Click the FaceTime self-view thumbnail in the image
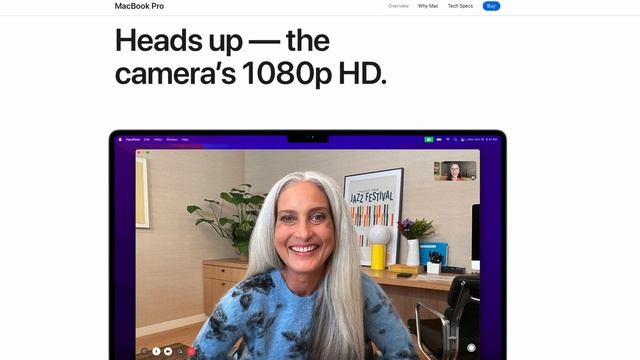The width and height of the screenshot is (640, 360). 455,171
